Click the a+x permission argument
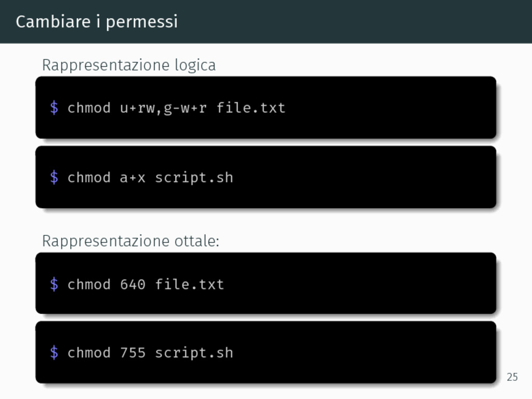The height and width of the screenshot is (399, 532). [132, 178]
